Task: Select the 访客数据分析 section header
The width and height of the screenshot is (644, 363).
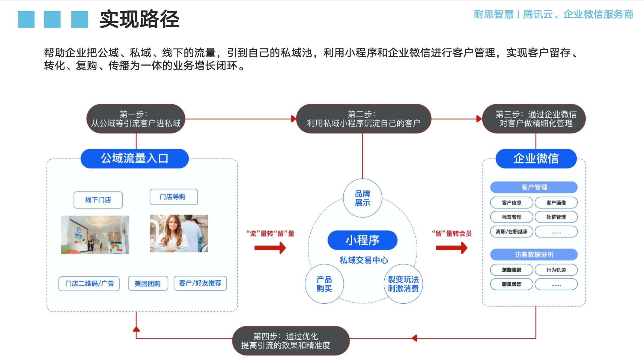Action: click(x=534, y=255)
